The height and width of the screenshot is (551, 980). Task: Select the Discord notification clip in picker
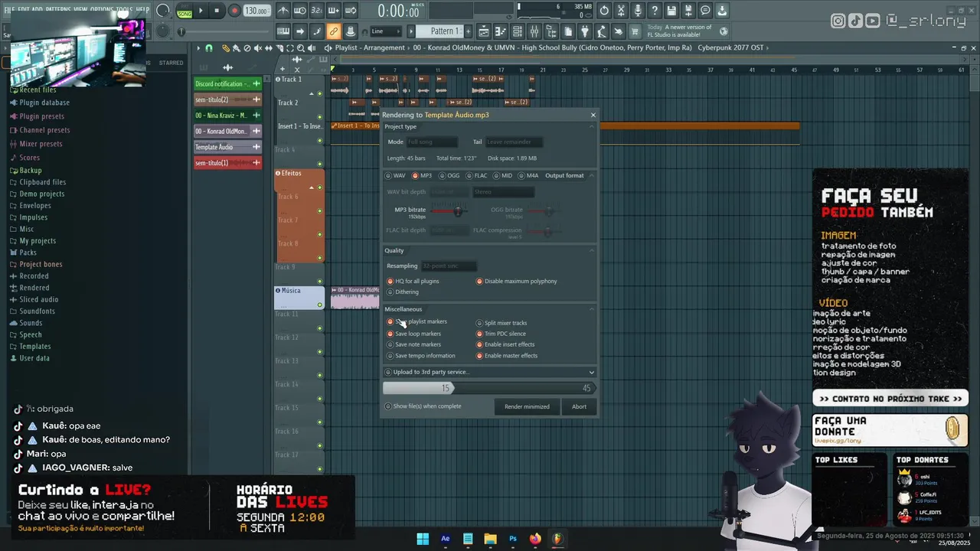(228, 83)
